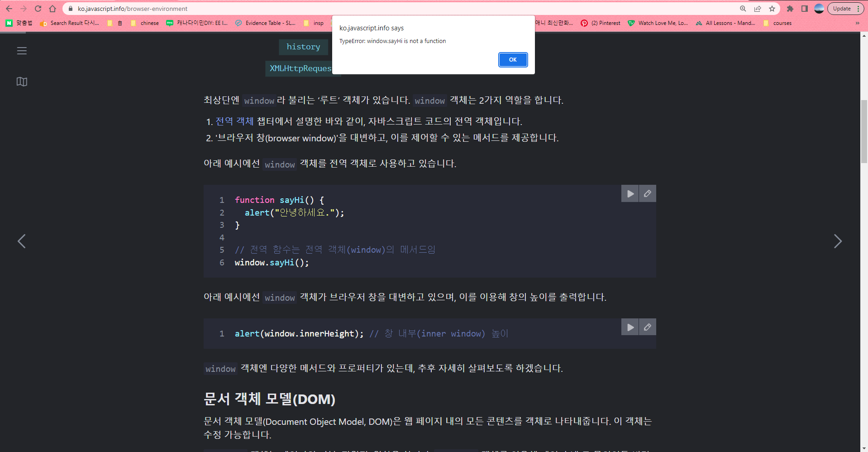Open the Extensions puzzle icon
This screenshot has width=868, height=452.
[x=790, y=9]
